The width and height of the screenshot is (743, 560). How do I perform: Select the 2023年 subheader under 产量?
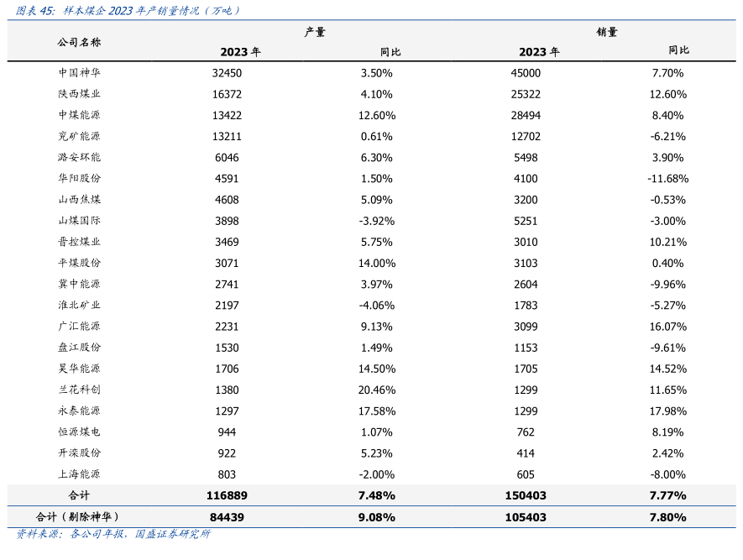(x=240, y=51)
